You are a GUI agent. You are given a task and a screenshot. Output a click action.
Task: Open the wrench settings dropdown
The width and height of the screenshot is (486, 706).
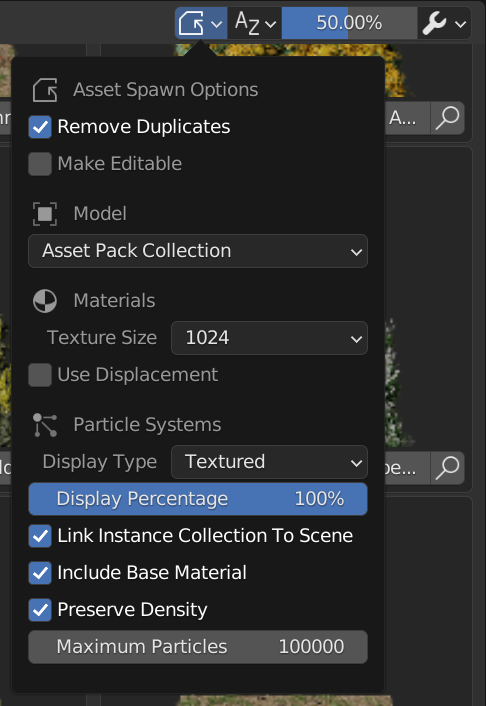[x=444, y=23]
